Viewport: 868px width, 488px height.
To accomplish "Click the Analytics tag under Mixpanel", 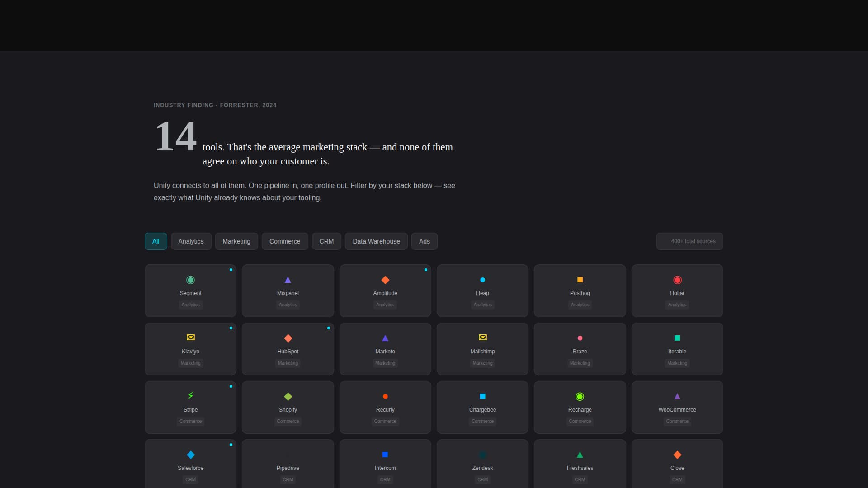I will (x=288, y=305).
